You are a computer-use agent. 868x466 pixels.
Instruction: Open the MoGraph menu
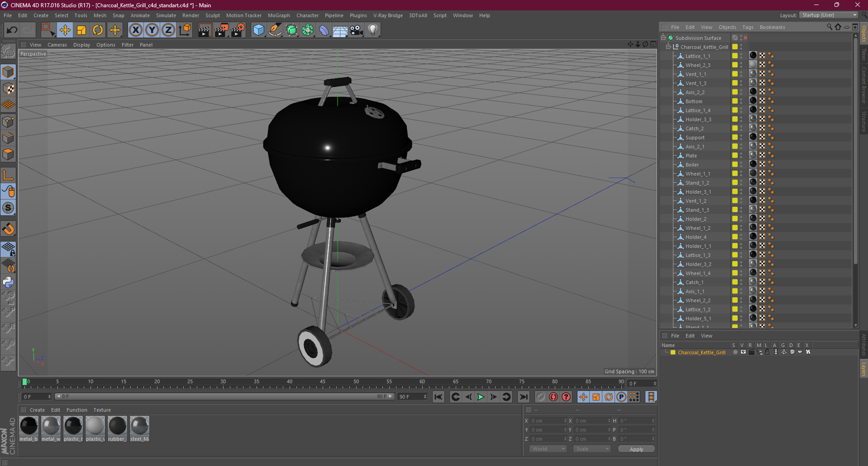tap(279, 15)
